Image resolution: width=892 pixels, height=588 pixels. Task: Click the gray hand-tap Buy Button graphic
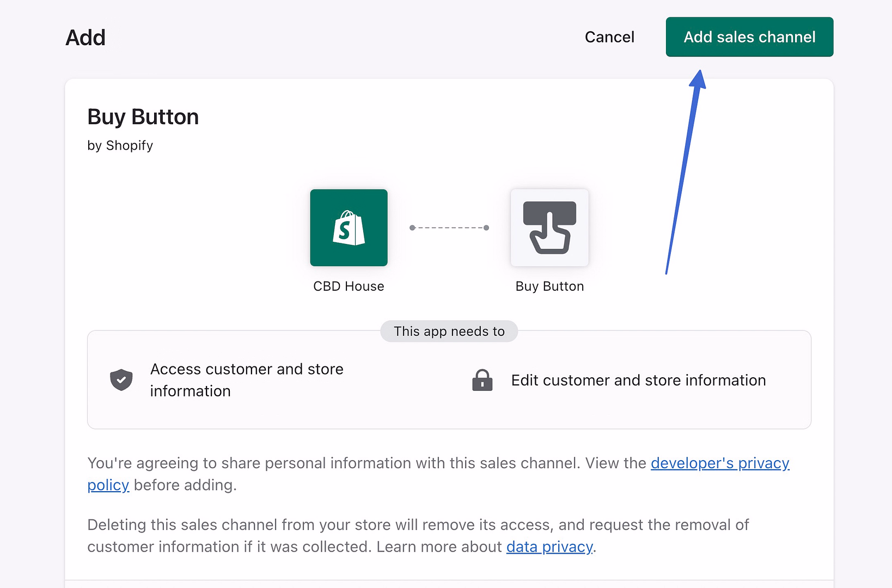(x=549, y=228)
